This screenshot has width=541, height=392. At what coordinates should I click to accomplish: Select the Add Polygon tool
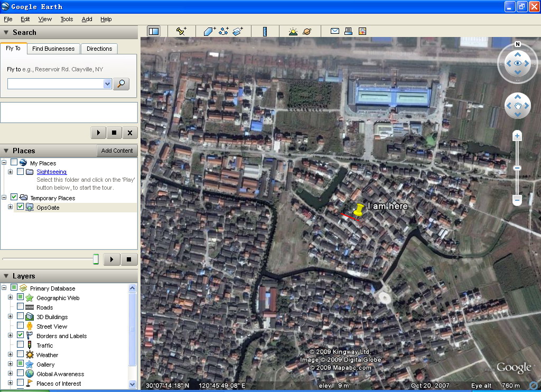(209, 31)
